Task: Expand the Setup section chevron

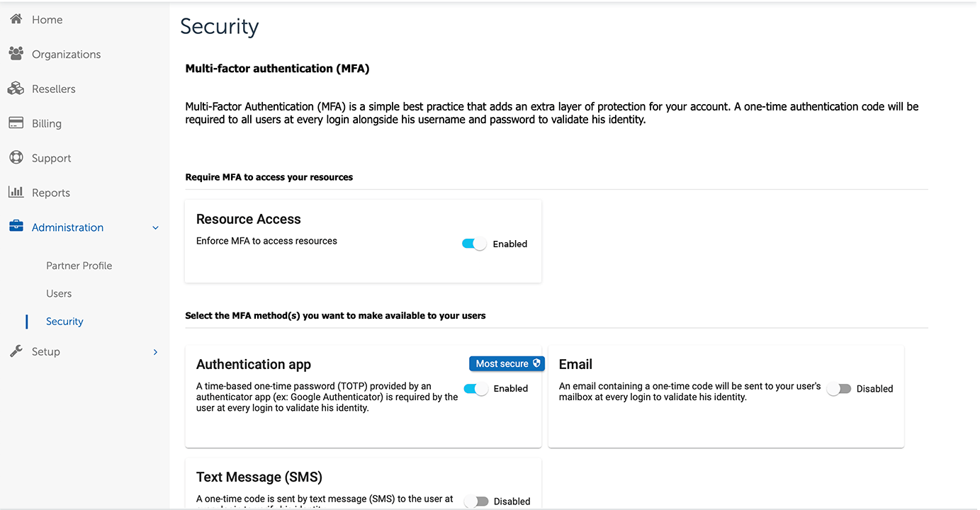Action: (x=155, y=351)
